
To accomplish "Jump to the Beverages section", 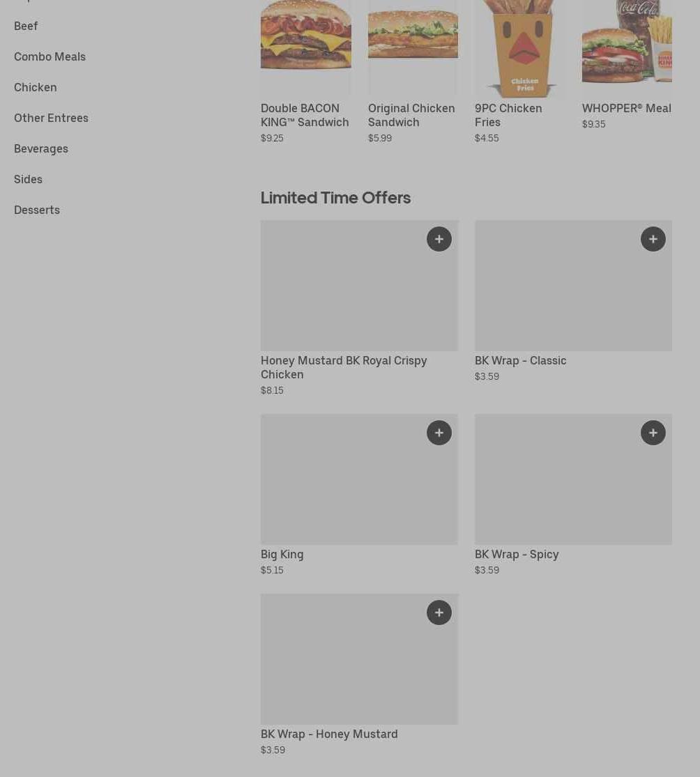I will pyautogui.click(x=41, y=148).
